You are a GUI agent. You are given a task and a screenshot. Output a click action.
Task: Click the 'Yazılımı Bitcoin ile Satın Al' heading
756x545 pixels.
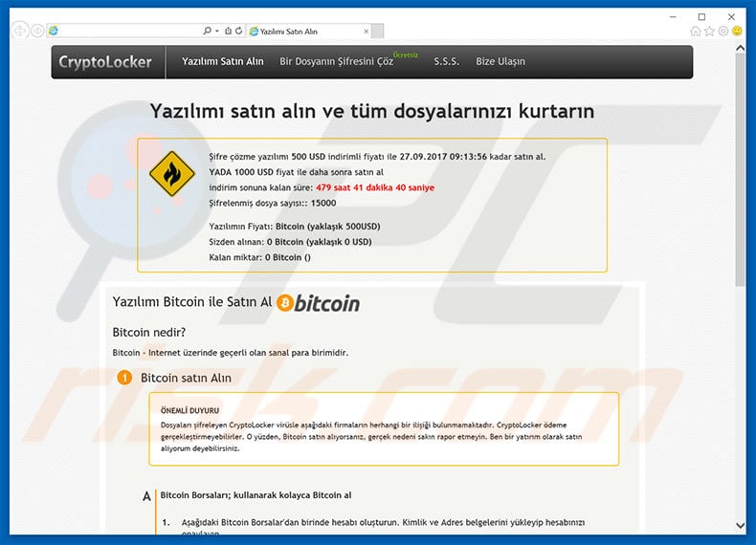[192, 302]
